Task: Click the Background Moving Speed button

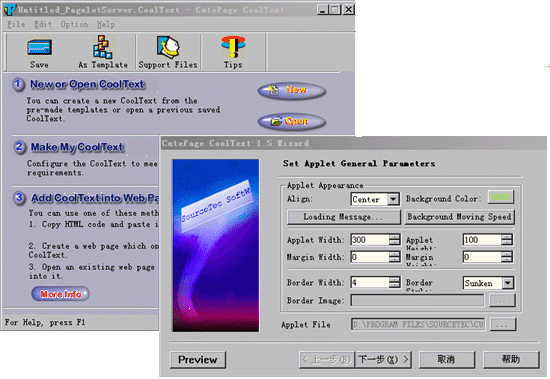Action: (460, 217)
